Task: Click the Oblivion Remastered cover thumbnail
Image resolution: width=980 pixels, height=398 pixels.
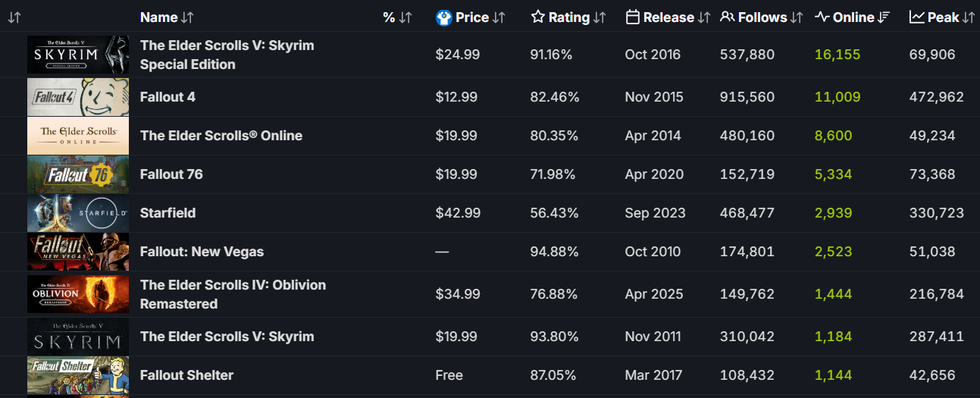Action: (78, 294)
